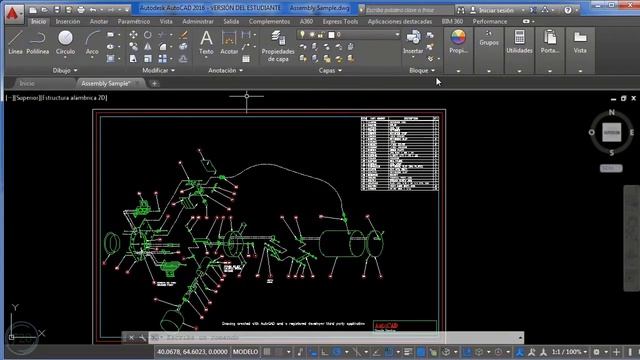
Task: Select the Arco tool
Action: pos(92,43)
